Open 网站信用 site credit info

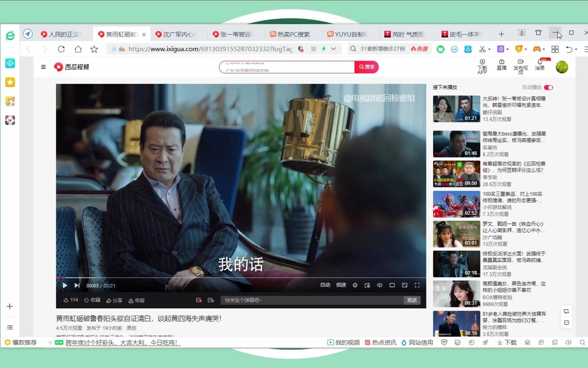pos(417,342)
